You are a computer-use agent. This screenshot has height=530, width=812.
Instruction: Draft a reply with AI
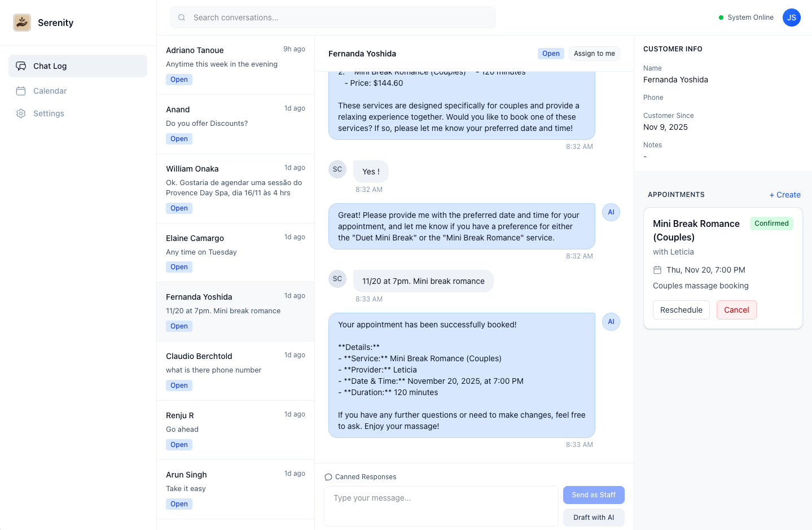pos(594,518)
